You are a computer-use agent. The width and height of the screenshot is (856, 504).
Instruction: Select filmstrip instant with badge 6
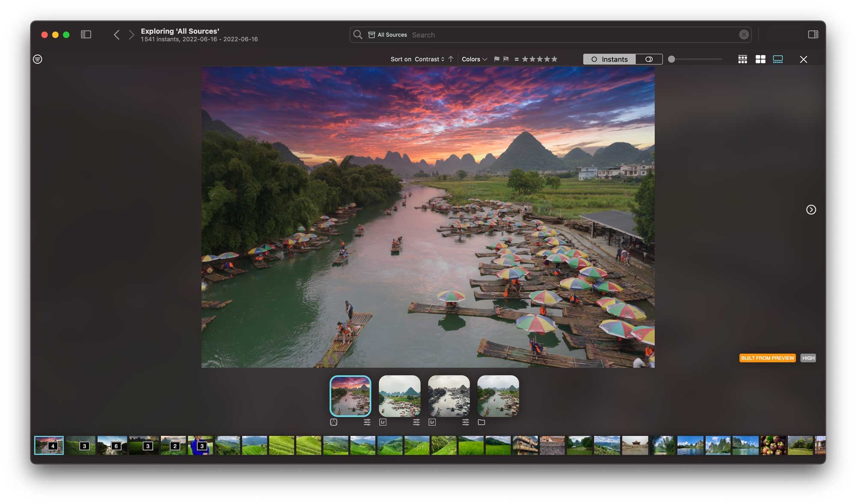click(112, 445)
